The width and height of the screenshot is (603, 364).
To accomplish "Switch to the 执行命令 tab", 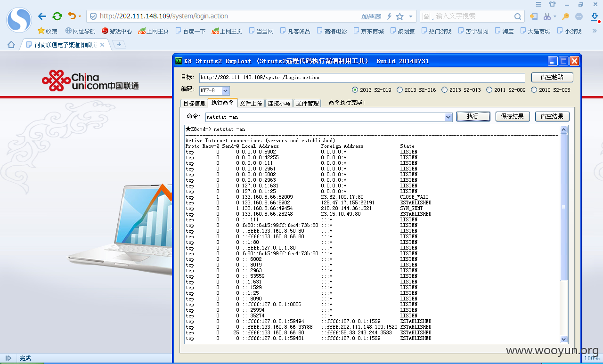I will click(222, 103).
